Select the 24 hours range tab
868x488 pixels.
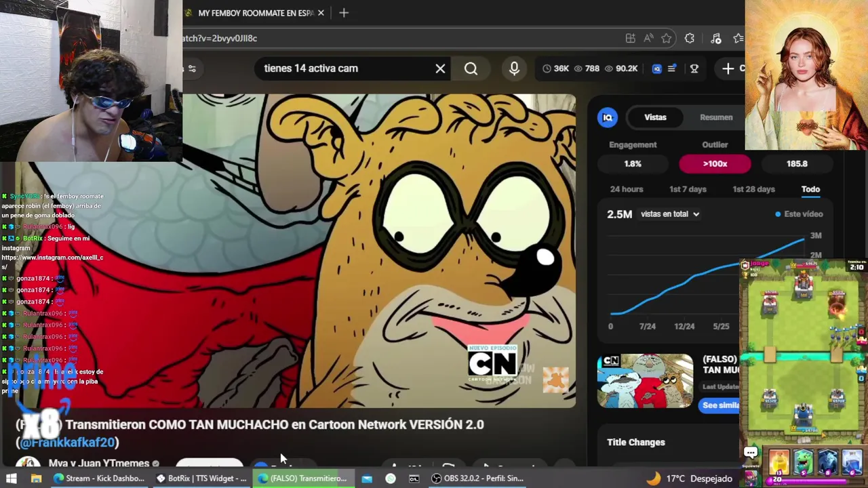[x=627, y=190]
